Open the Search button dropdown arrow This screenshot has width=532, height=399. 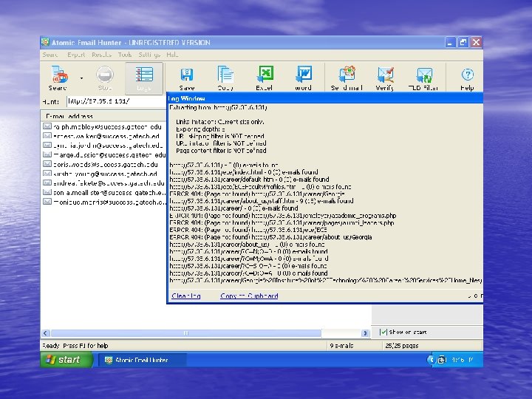click(81, 78)
